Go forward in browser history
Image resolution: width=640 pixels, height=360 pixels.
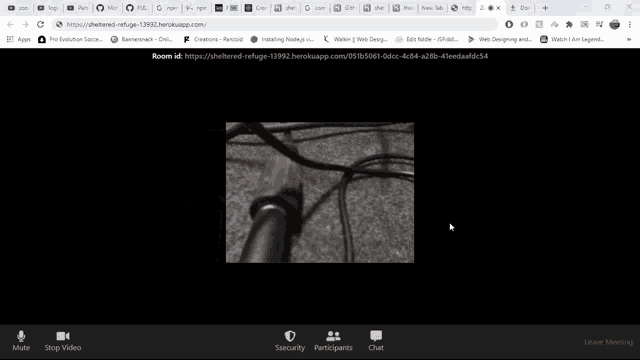(x=25, y=24)
